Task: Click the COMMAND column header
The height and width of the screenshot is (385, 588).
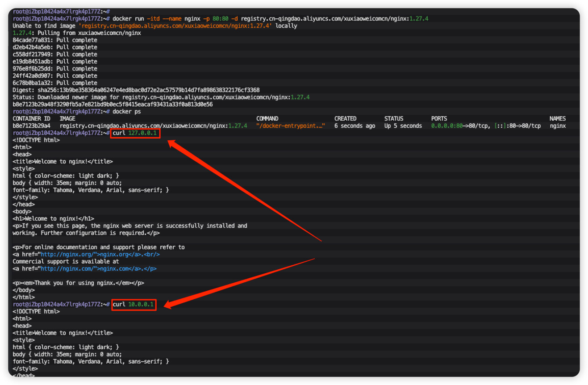Action: 267,119
